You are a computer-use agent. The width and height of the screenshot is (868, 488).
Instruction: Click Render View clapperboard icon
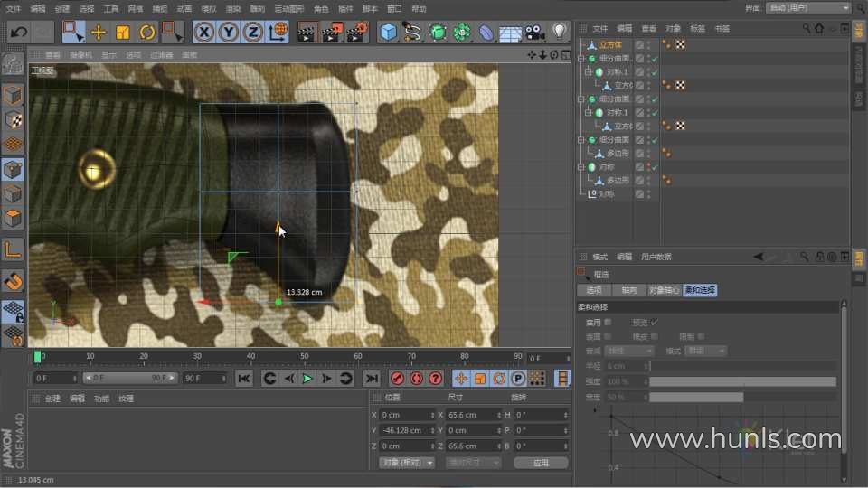pos(307,33)
